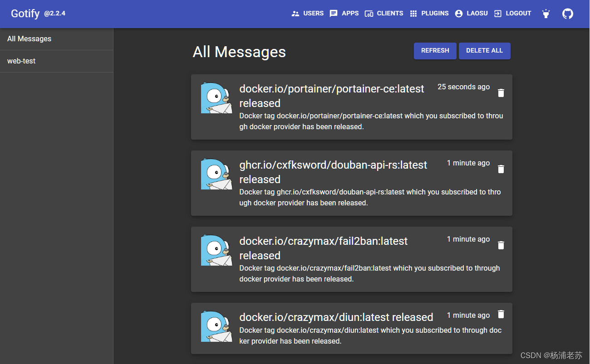This screenshot has width=590, height=364.
Task: Delete the diun message with its trash icon
Action: click(x=501, y=314)
